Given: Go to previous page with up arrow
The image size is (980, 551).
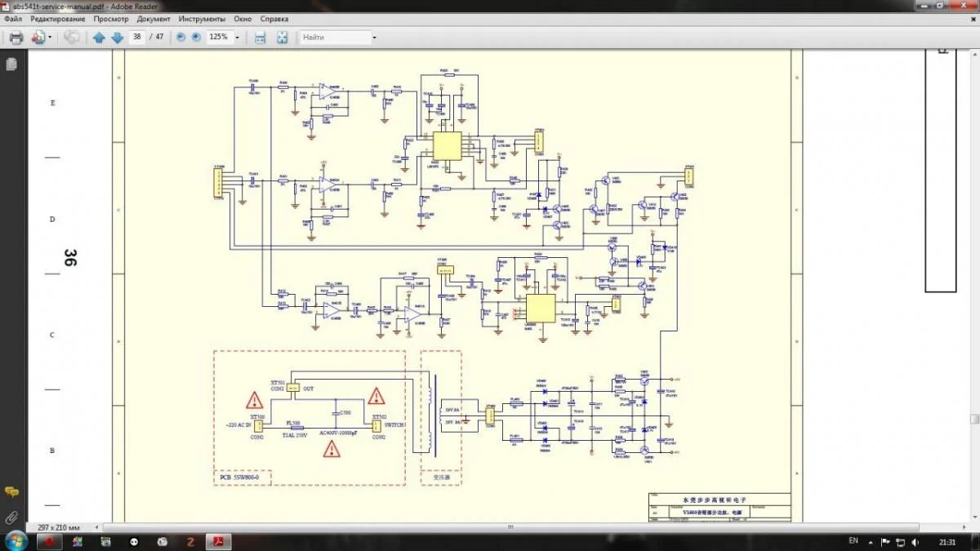Looking at the screenshot, I should tap(99, 38).
